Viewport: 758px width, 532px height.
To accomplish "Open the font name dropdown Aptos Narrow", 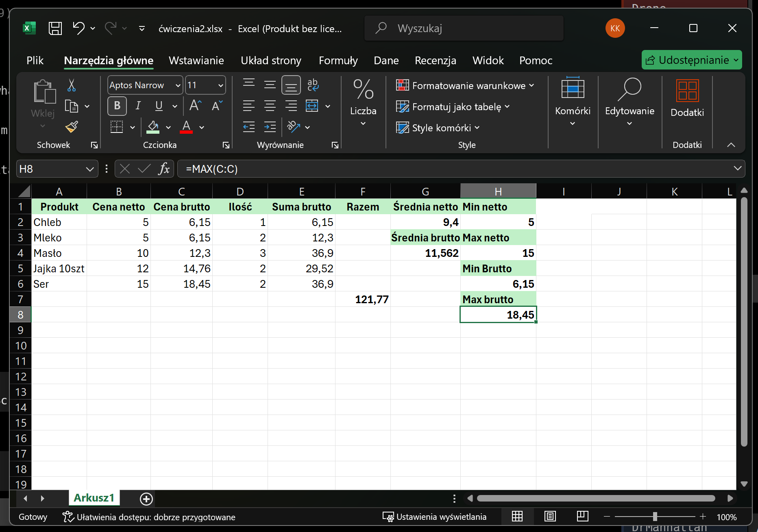I will click(178, 85).
